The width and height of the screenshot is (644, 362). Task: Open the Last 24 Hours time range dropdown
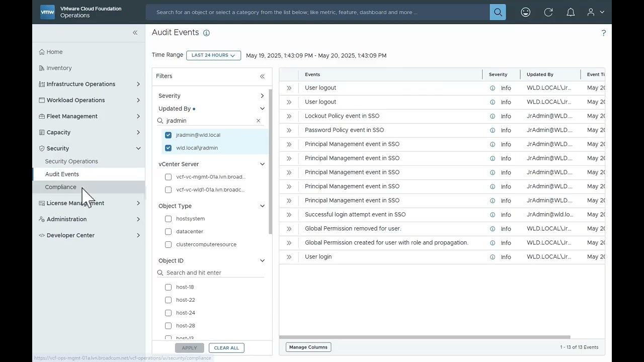[213, 55]
